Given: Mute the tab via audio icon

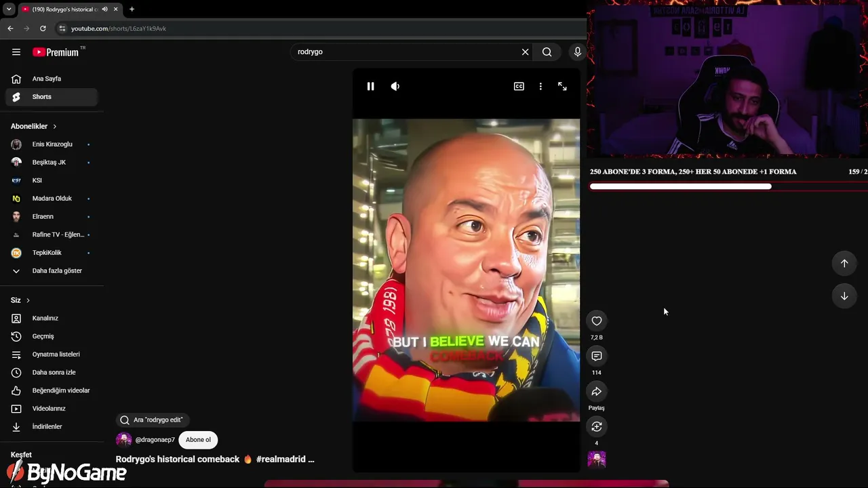Looking at the screenshot, I should 104,9.
